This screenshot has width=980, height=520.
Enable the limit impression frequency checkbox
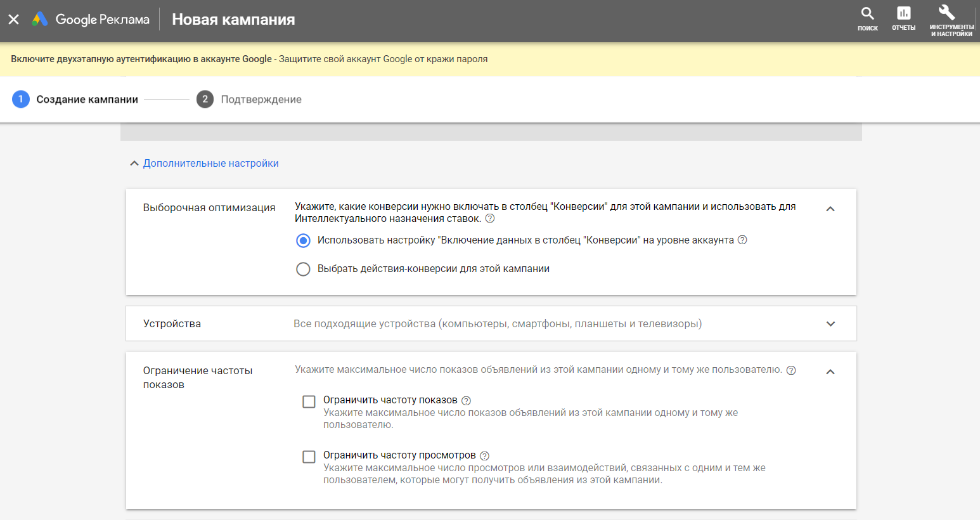coord(309,401)
